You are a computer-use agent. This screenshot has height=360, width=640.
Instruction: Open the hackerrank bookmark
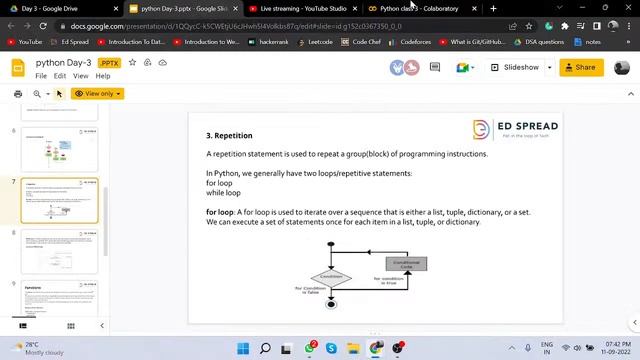pyautogui.click(x=268, y=42)
